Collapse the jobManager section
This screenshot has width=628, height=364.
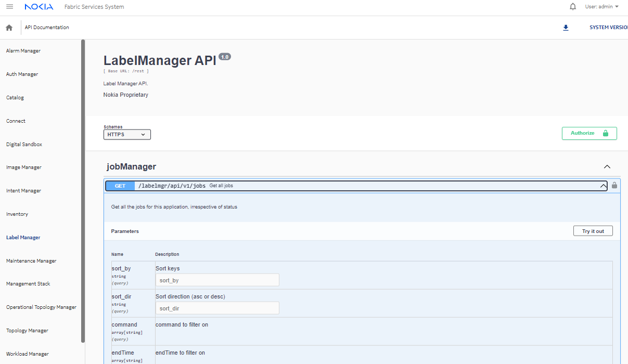(x=607, y=167)
